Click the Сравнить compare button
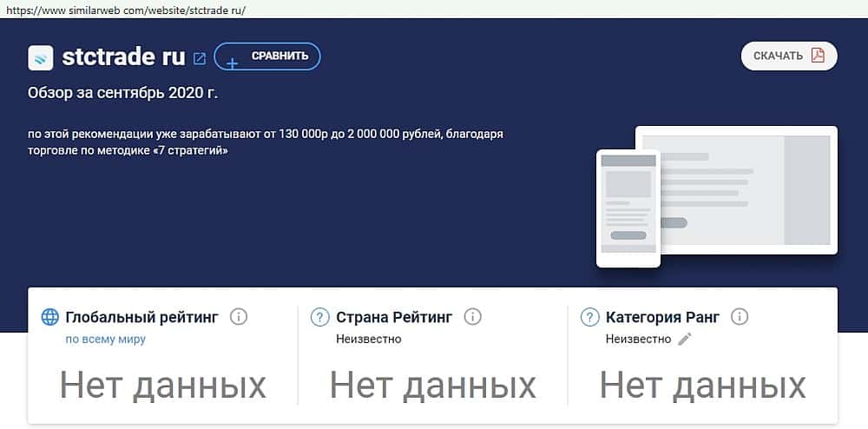 point(267,56)
